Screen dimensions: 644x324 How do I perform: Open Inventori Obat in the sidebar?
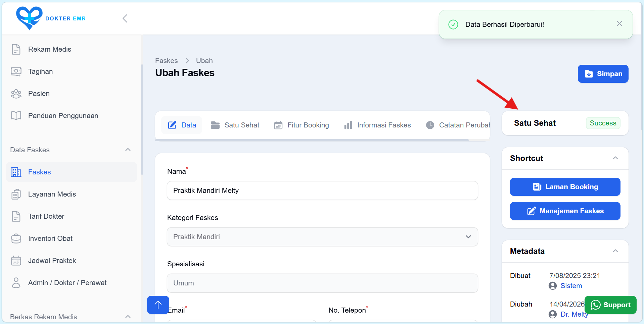click(x=72, y=238)
